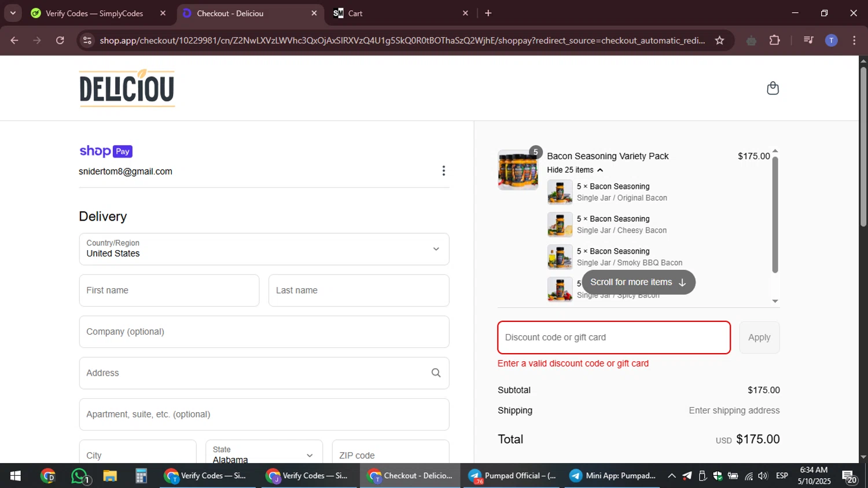Open Mini App: Pumpad taskbar item
Screen dimensions: 868x488
coord(613,476)
